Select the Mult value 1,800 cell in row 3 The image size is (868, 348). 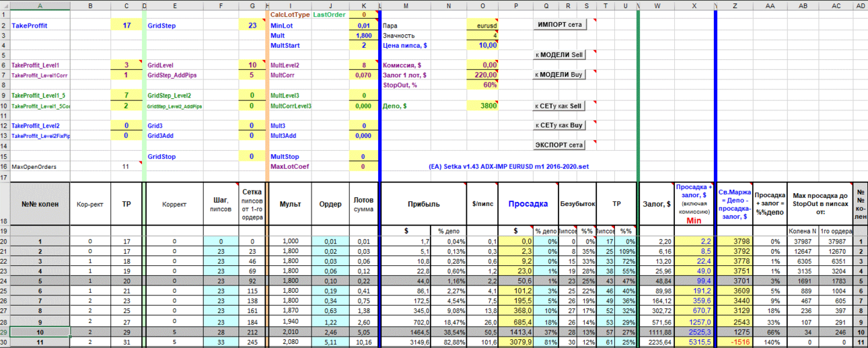coord(363,35)
